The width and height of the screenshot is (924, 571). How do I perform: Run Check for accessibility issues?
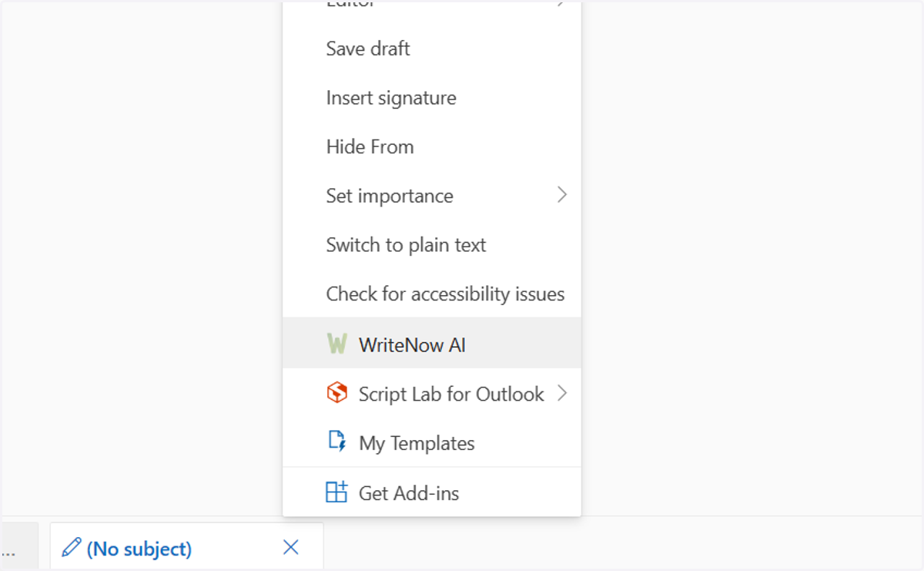[432, 294]
